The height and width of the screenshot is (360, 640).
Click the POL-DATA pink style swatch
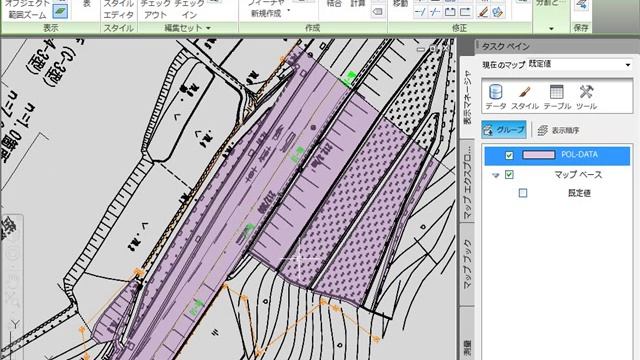[539, 155]
